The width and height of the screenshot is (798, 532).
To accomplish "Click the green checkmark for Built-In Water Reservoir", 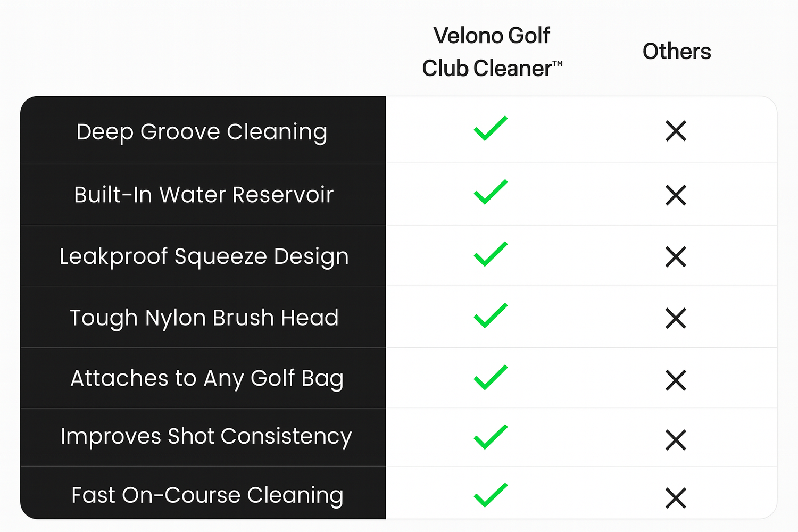I will (x=490, y=193).
